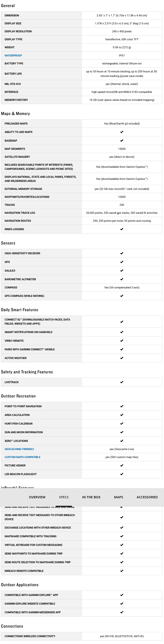Click the Basemap checkmark icon
The image size is (164, 644).
(x=122, y=141)
